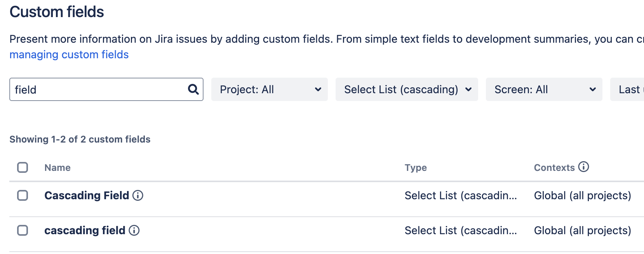Image resolution: width=644 pixels, height=254 pixels.
Task: Select the cascading field row entry
Action: pyautogui.click(x=84, y=230)
